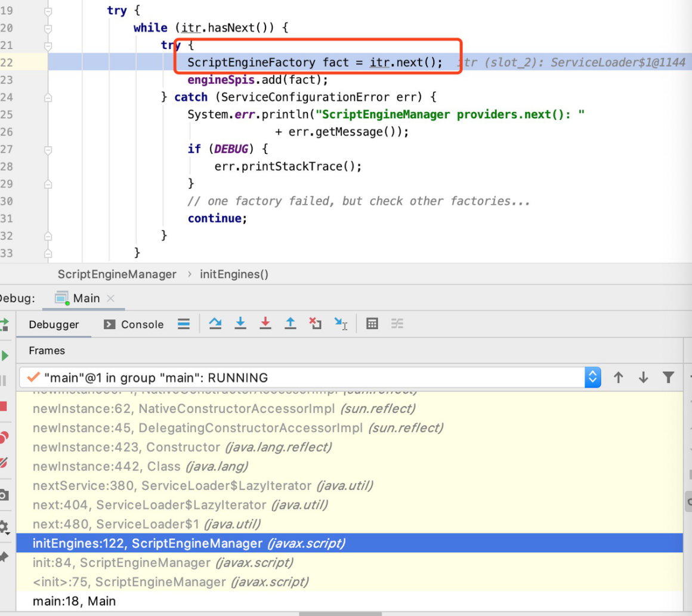Click ScriptEngineManager in the breadcrumb
The image size is (692, 616).
click(117, 274)
